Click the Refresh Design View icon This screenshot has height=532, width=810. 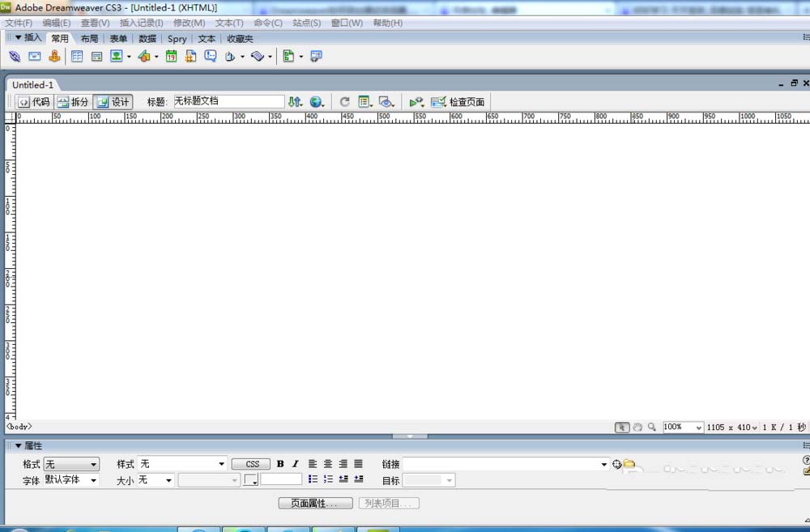click(344, 102)
